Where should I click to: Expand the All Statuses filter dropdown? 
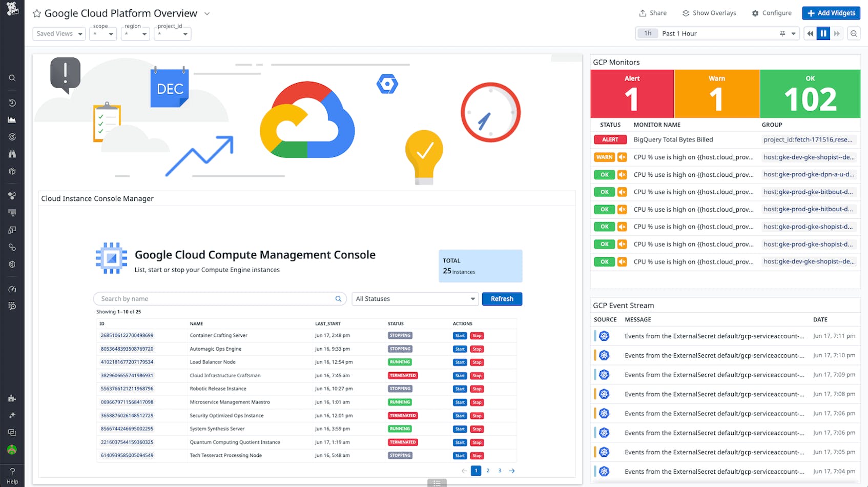(x=414, y=298)
